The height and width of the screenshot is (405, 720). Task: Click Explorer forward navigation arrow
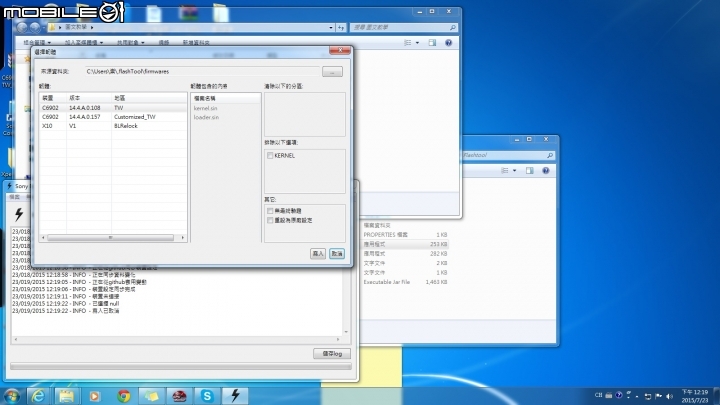[35, 28]
